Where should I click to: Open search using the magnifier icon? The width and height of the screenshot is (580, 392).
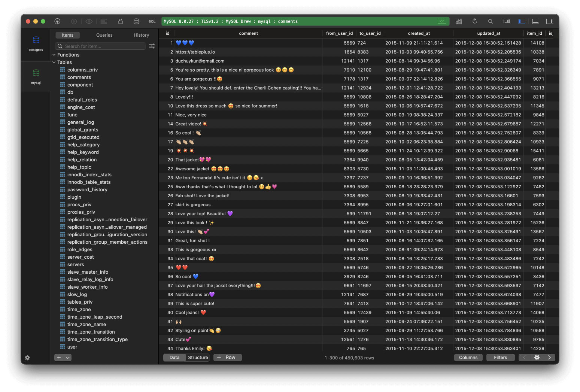[x=491, y=21]
